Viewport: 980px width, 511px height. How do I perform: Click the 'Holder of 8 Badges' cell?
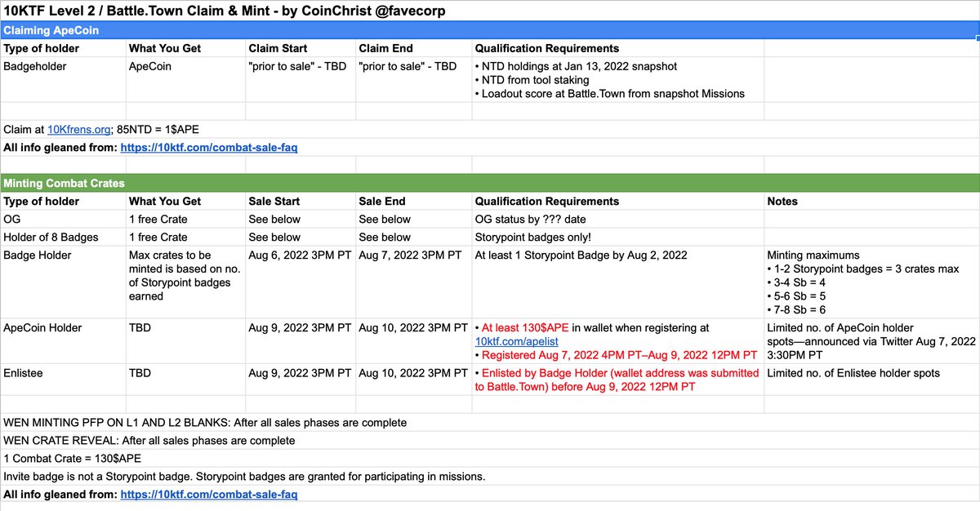[63, 238]
